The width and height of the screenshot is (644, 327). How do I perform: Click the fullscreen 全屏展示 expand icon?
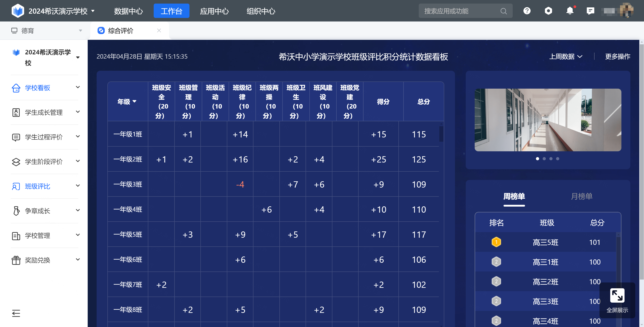pyautogui.click(x=617, y=295)
